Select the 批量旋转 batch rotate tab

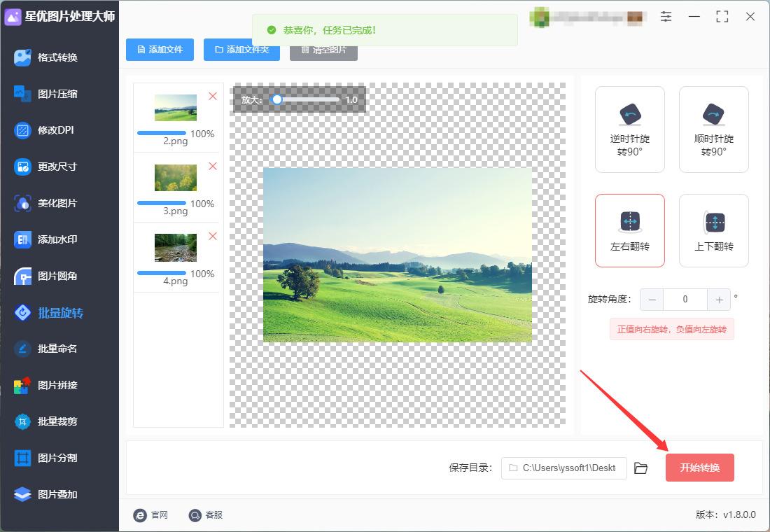coord(49,312)
